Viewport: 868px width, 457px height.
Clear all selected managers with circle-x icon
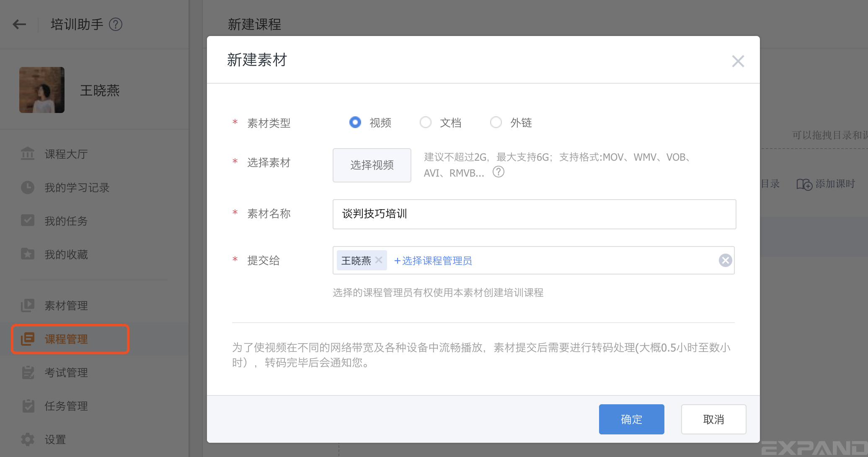[x=725, y=260]
